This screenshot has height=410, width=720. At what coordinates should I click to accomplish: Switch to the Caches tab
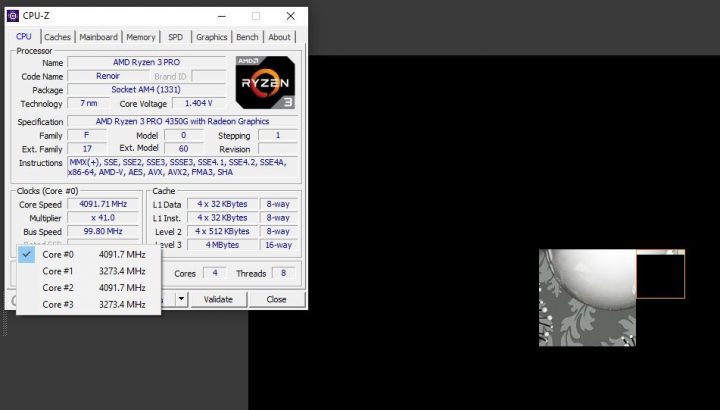point(57,37)
